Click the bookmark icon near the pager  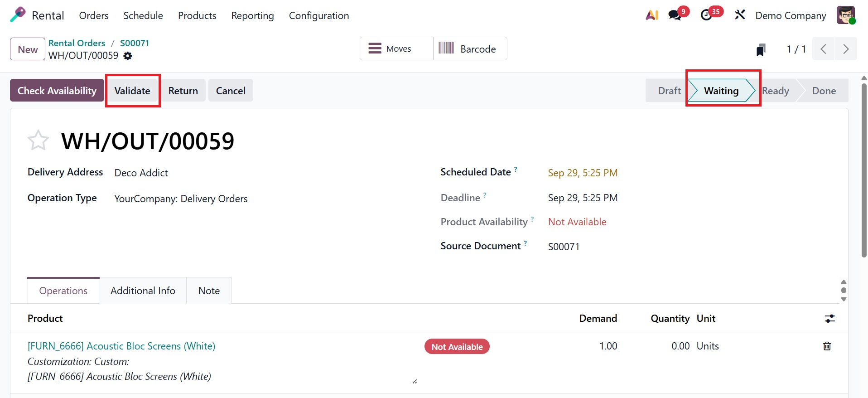[761, 49]
